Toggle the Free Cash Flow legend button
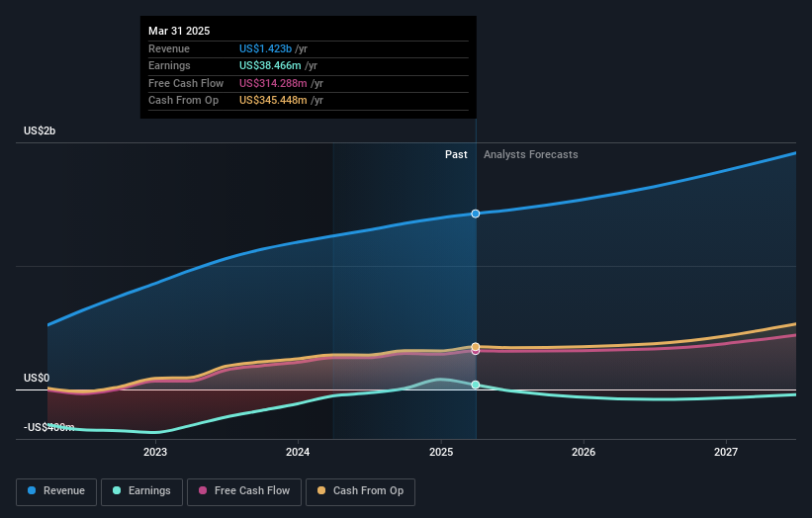The image size is (812, 518). pyautogui.click(x=244, y=491)
